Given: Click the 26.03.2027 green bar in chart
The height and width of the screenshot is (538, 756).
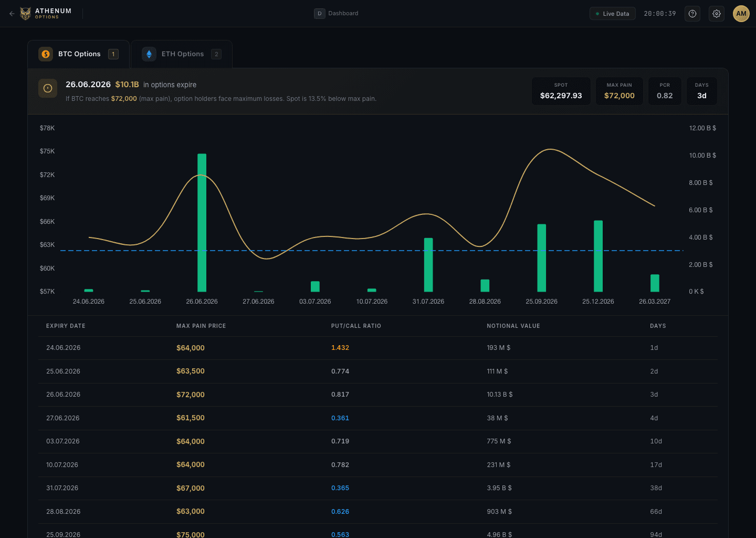Looking at the screenshot, I should 655,283.
